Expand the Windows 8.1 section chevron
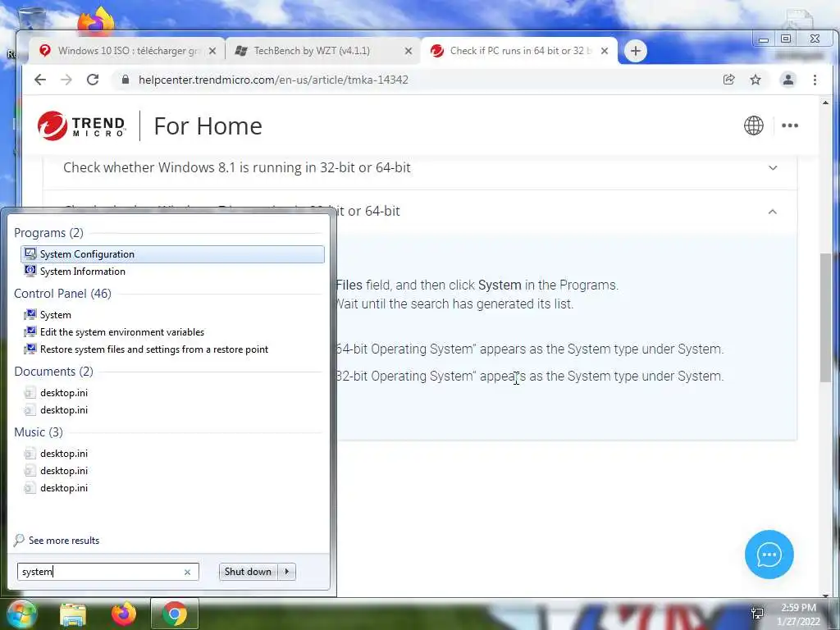 773,167
